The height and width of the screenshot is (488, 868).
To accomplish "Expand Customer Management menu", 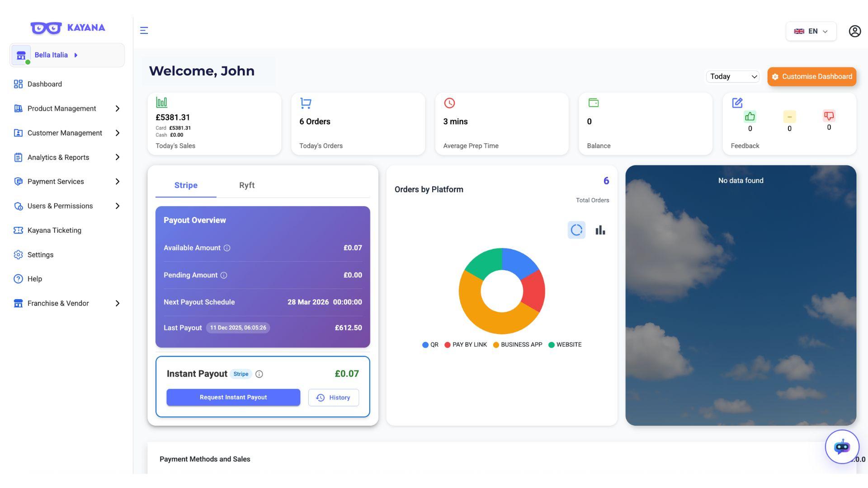I will [x=67, y=133].
